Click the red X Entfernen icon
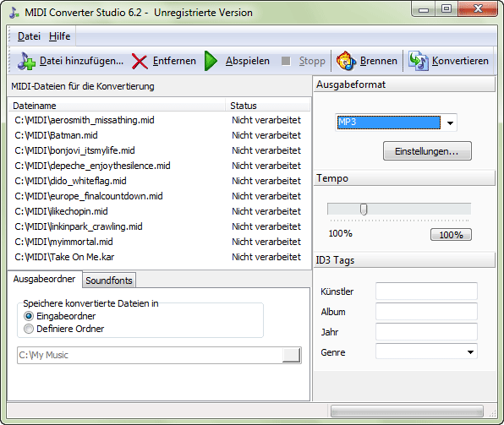 click(x=140, y=62)
